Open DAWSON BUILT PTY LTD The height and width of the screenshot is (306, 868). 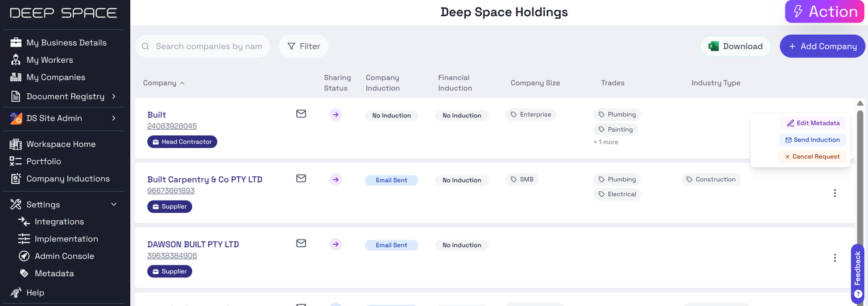tap(193, 245)
